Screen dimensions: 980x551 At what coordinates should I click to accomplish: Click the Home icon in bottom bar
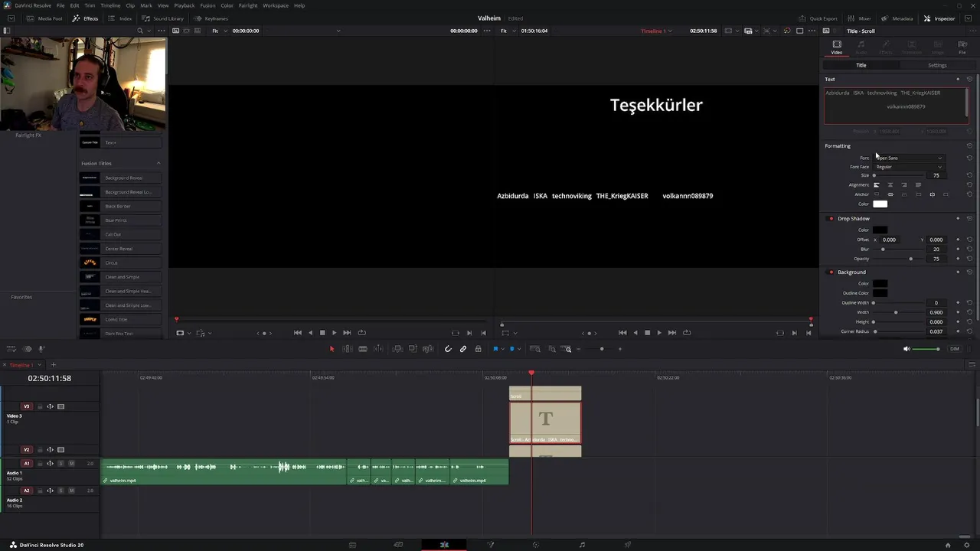pos(948,545)
